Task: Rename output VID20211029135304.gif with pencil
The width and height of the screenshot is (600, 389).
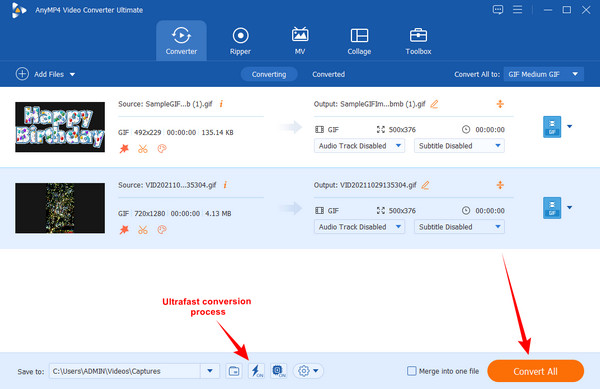Action: click(425, 185)
